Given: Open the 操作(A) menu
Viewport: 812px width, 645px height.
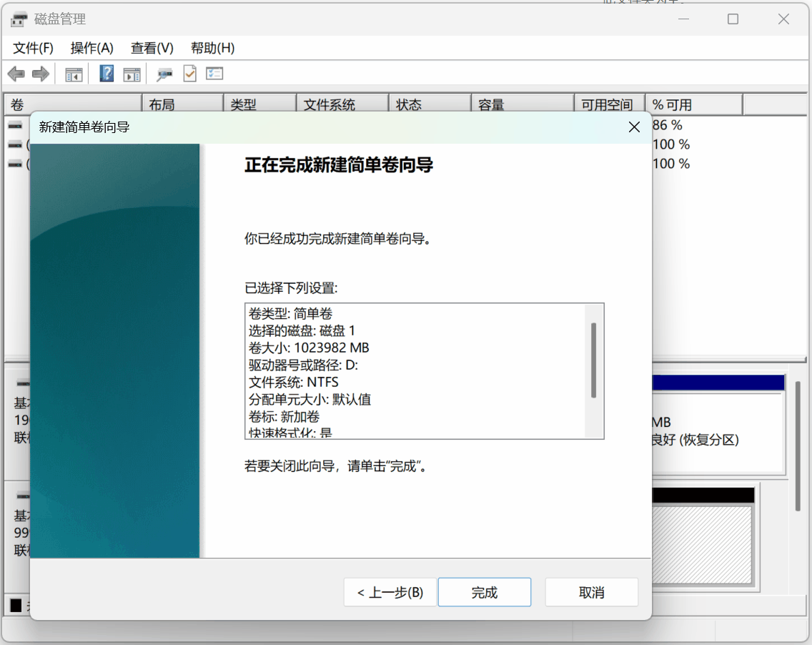Looking at the screenshot, I should tap(91, 48).
